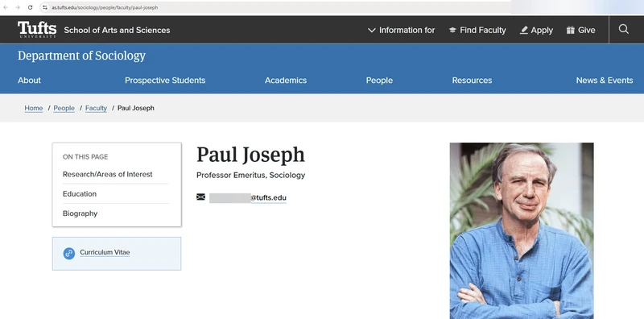Click Professor Emeritus, Sociology text
The height and width of the screenshot is (319, 644).
point(250,175)
